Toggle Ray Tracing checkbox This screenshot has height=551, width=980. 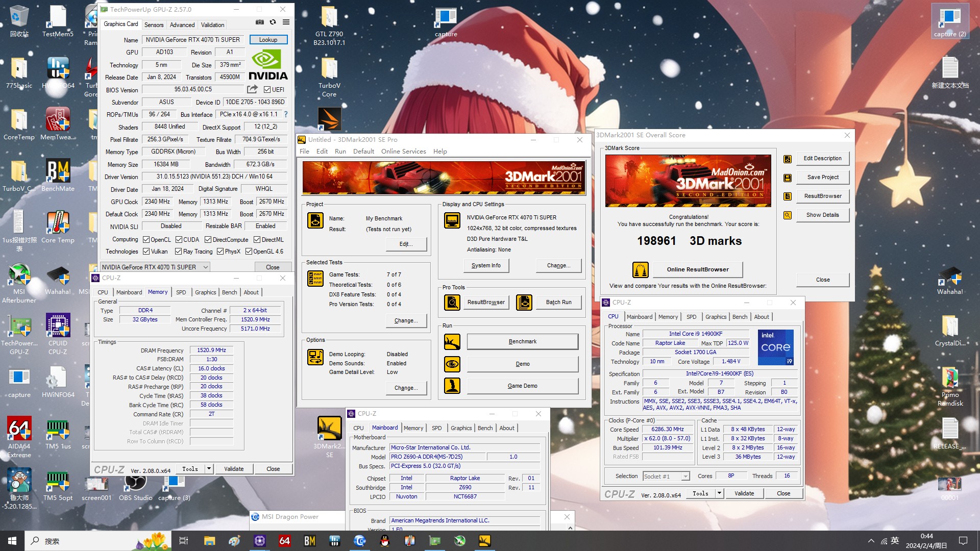tap(178, 251)
